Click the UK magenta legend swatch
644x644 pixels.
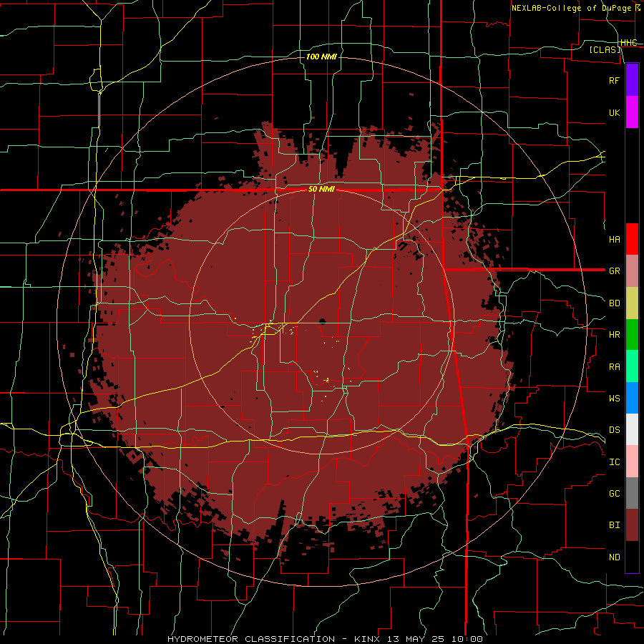632,112
